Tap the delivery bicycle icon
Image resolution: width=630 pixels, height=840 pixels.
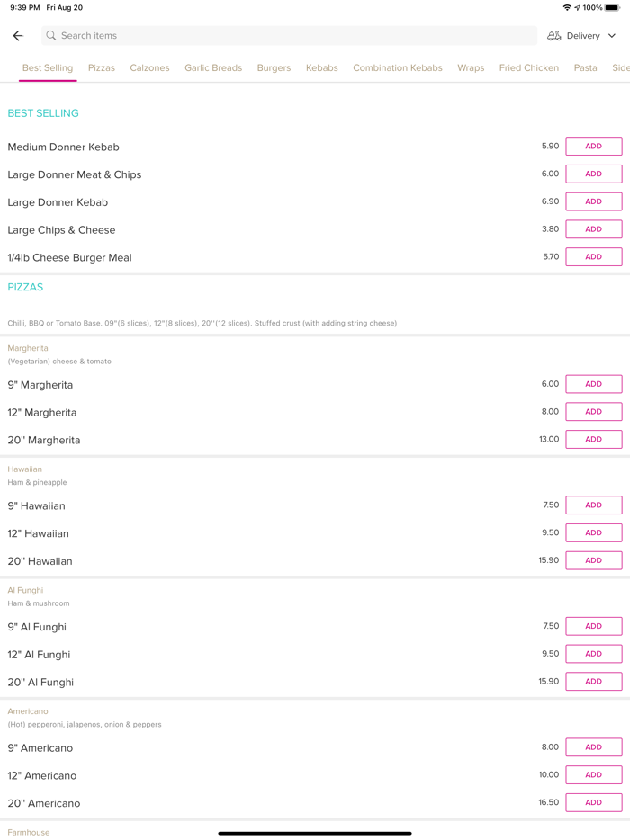[x=554, y=36]
